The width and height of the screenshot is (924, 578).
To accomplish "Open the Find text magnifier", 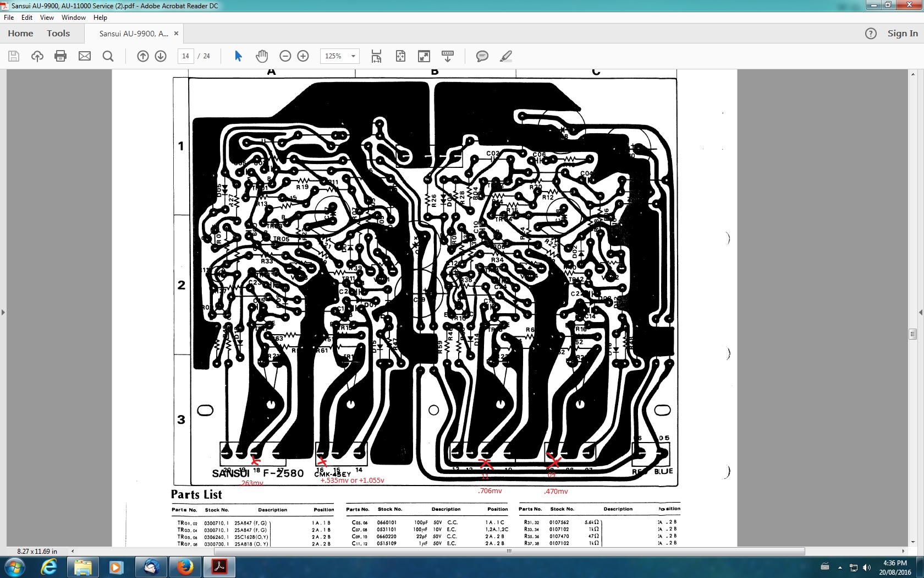I will click(x=108, y=56).
